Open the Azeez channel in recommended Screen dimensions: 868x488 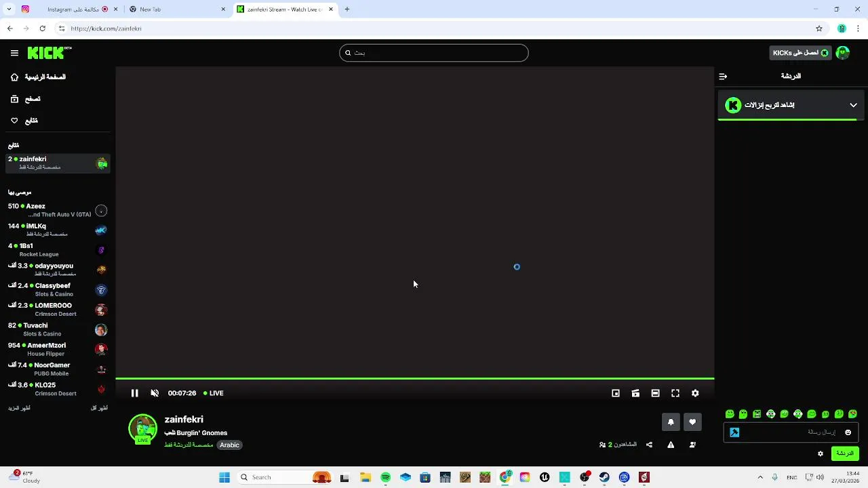coord(58,210)
